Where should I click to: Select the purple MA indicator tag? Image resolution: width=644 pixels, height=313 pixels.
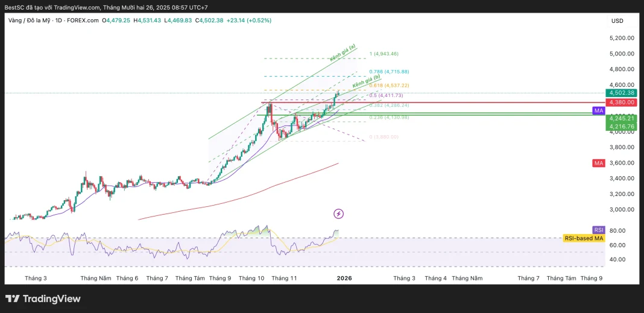point(598,111)
